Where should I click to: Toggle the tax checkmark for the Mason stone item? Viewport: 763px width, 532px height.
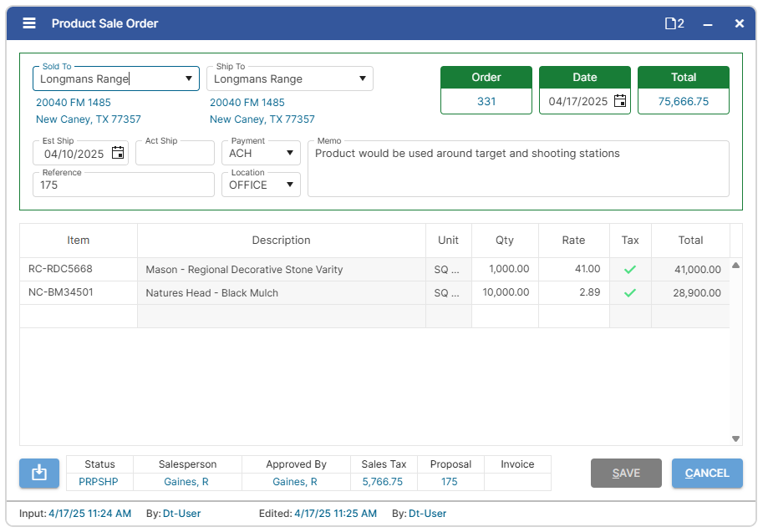point(630,269)
